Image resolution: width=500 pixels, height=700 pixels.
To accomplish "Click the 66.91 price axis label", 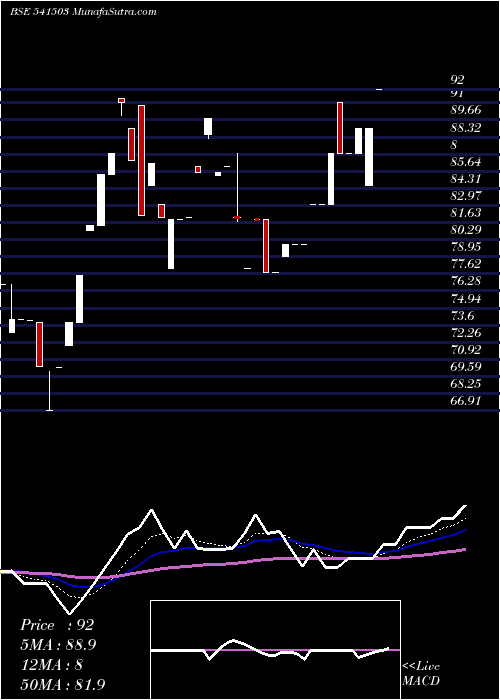I will [466, 401].
